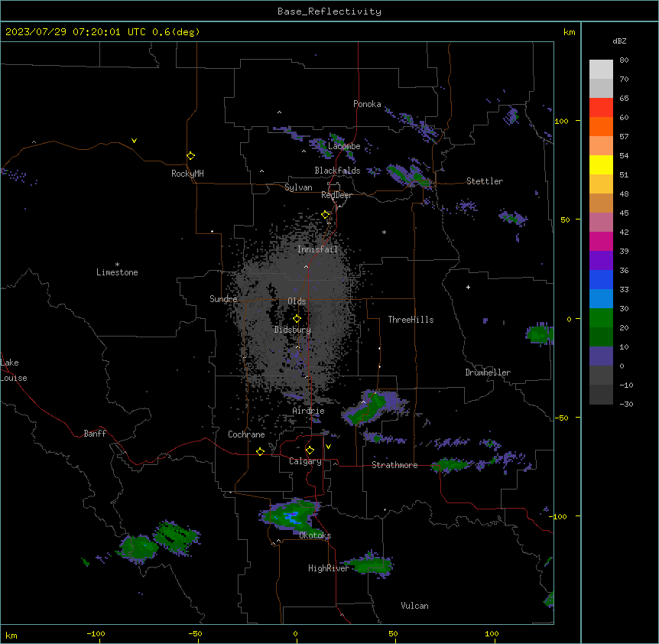Click the yellow v marker east of Calgary
The image size is (659, 644).
328,447
